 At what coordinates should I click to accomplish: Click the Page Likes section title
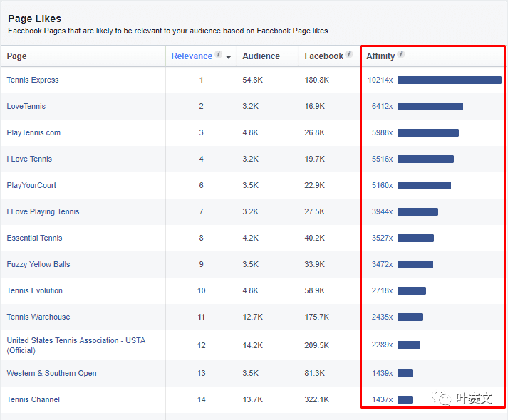click(34, 19)
